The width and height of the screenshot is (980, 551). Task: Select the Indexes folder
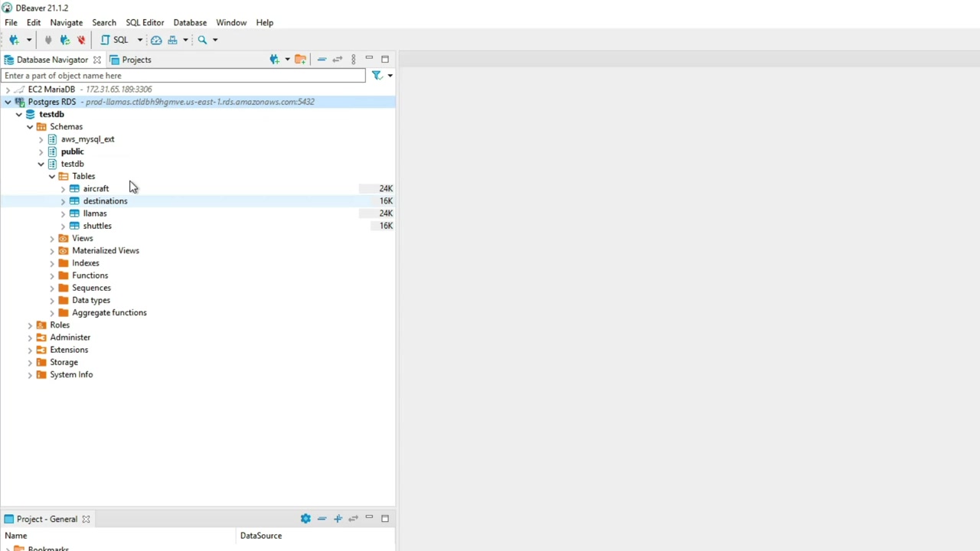click(x=85, y=263)
